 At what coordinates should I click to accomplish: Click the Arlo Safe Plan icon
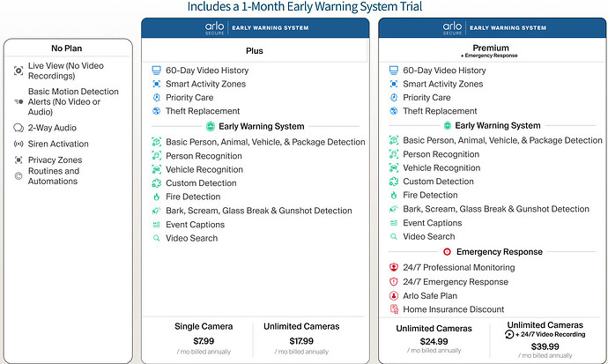coord(394,296)
